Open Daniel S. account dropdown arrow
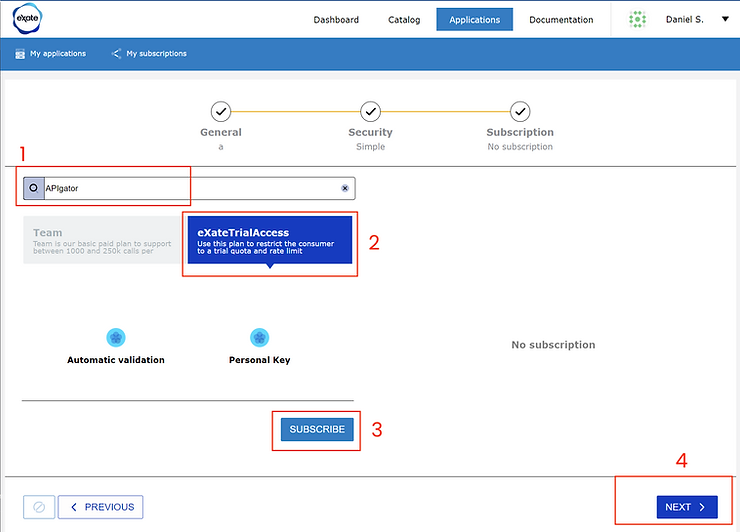740x532 pixels. coord(725,19)
